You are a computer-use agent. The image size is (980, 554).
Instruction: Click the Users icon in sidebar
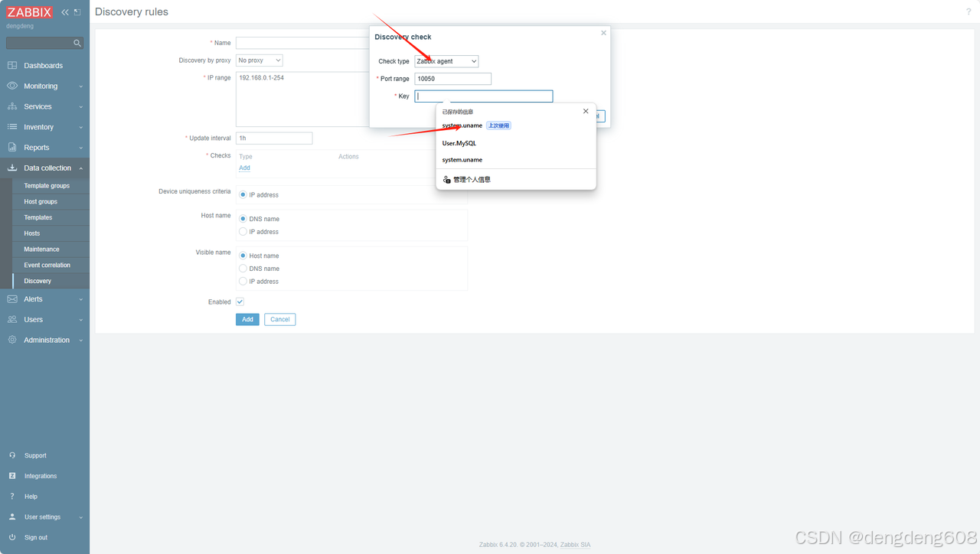(12, 319)
